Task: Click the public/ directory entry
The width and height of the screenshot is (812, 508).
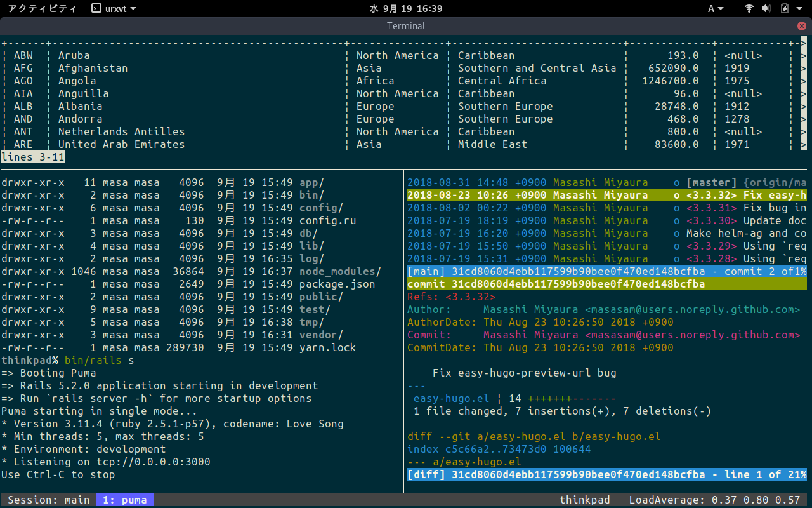Action: pos(322,297)
